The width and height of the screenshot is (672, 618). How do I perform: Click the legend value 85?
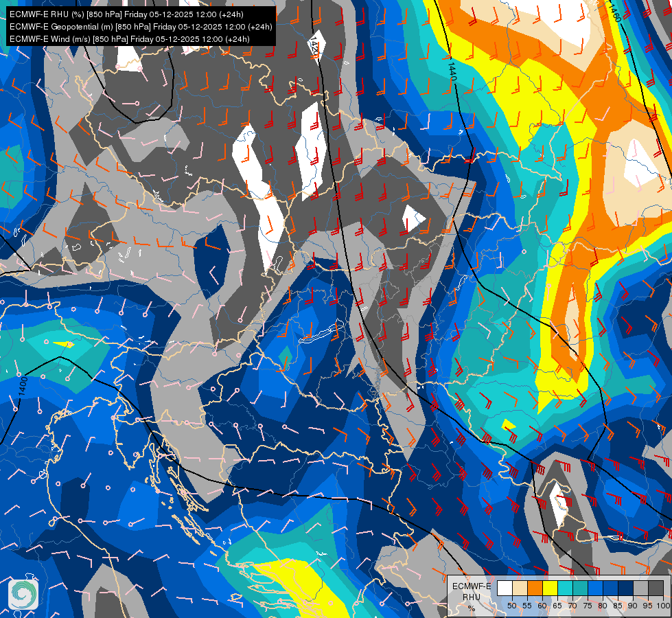point(618,606)
